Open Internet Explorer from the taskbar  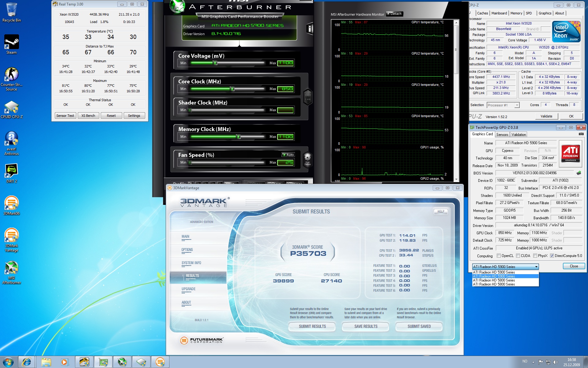pos(27,362)
